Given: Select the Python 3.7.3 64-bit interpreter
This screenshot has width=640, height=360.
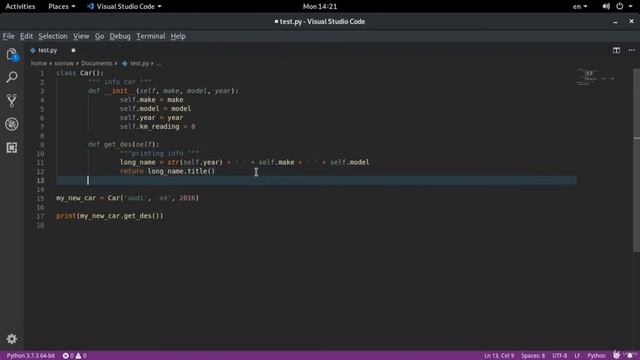Looking at the screenshot, I should click(31, 356).
